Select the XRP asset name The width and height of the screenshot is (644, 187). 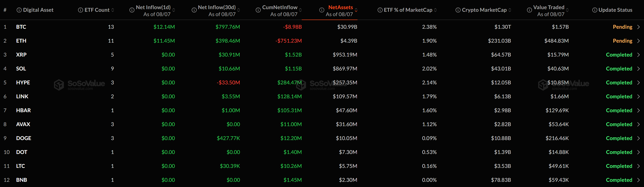(21, 55)
